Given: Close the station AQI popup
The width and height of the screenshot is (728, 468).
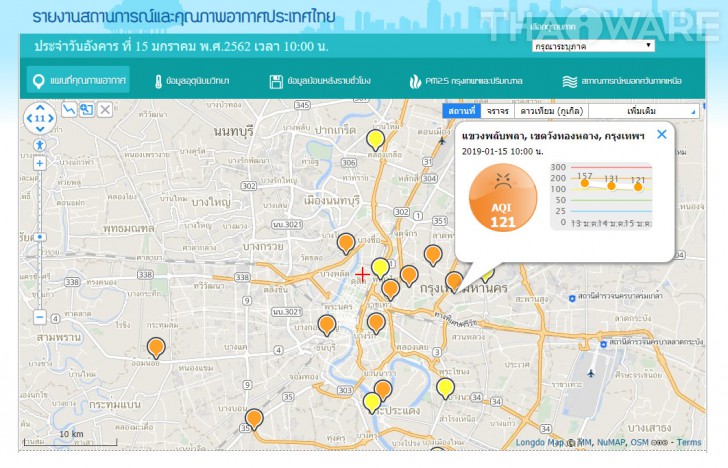Looking at the screenshot, I should click(x=662, y=135).
